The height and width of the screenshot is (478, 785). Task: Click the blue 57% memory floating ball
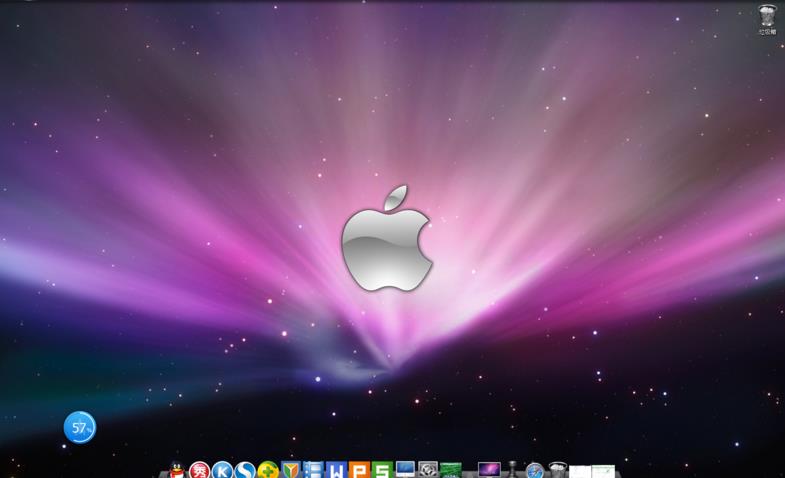point(80,427)
